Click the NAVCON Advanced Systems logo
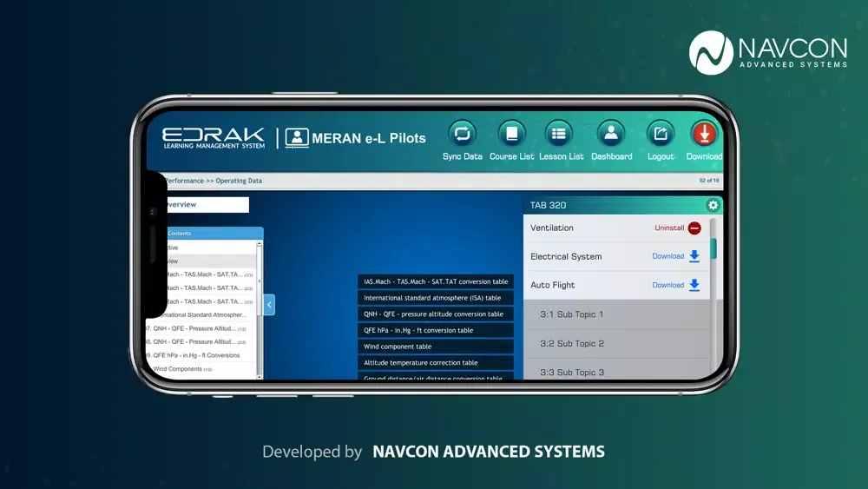Screen dimensions: 868x489 click(x=768, y=53)
